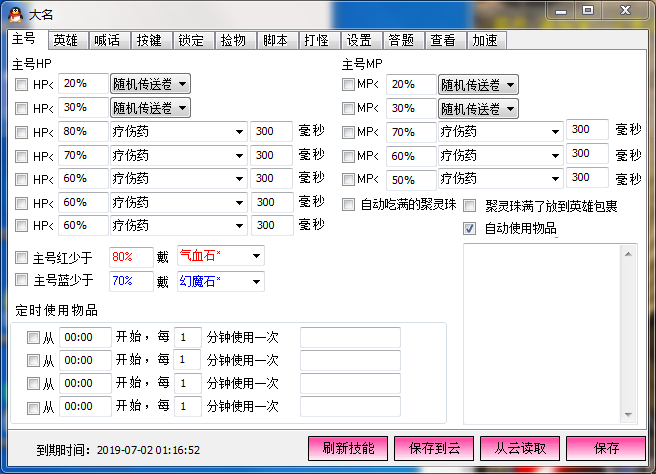The height and width of the screenshot is (474, 656).
Task: Minimize the 大名 window
Action: click(x=561, y=11)
